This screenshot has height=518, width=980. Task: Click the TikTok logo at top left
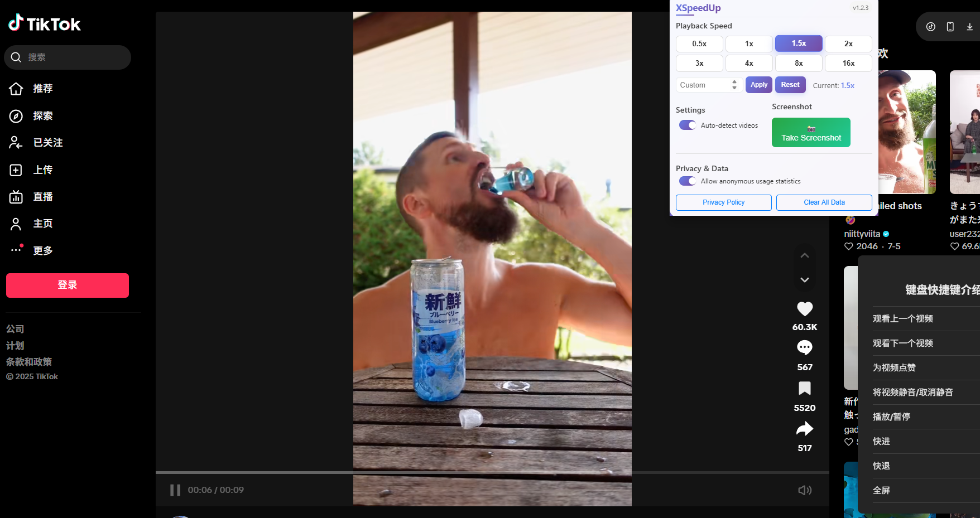tap(44, 24)
